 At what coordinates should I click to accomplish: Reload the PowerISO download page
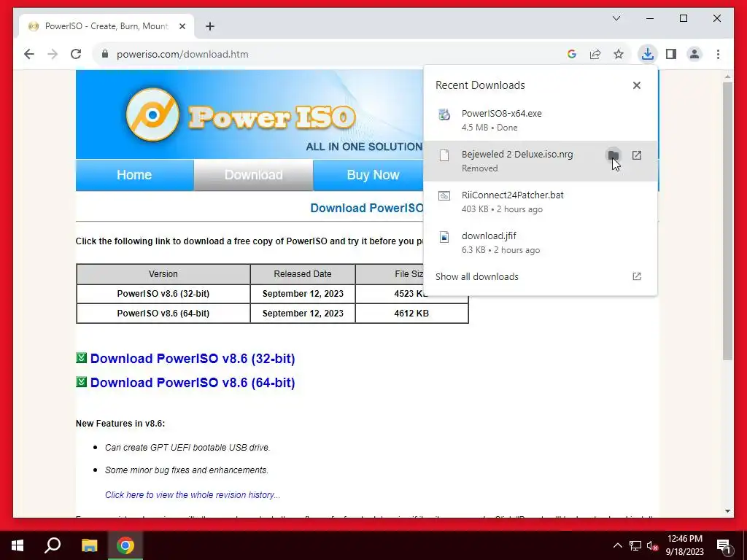pyautogui.click(x=76, y=54)
